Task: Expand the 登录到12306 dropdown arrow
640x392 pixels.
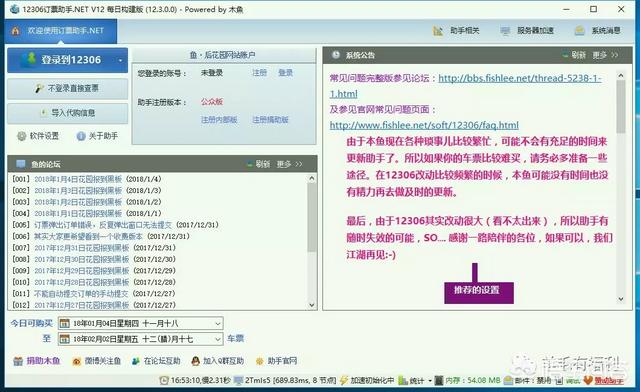Action: tap(120, 60)
